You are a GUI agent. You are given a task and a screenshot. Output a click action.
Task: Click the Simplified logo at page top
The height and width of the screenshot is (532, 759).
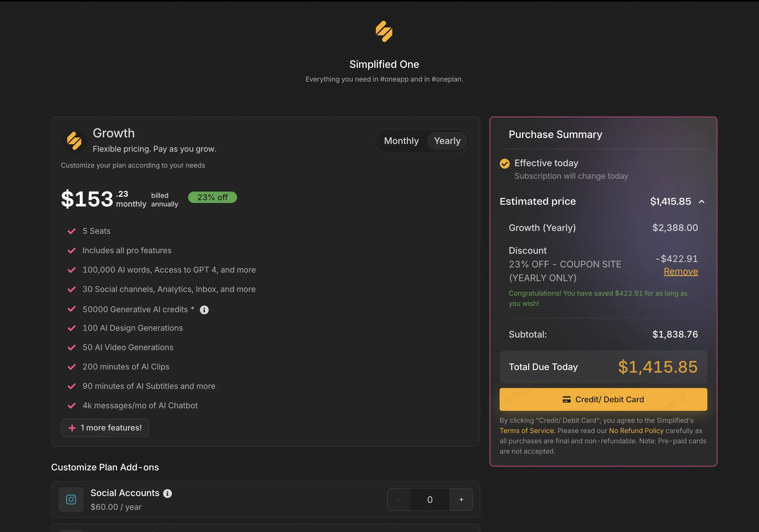pyautogui.click(x=384, y=31)
